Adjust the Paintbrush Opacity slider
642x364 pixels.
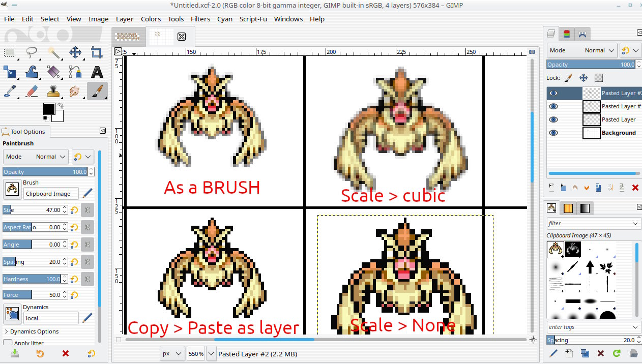coord(45,172)
